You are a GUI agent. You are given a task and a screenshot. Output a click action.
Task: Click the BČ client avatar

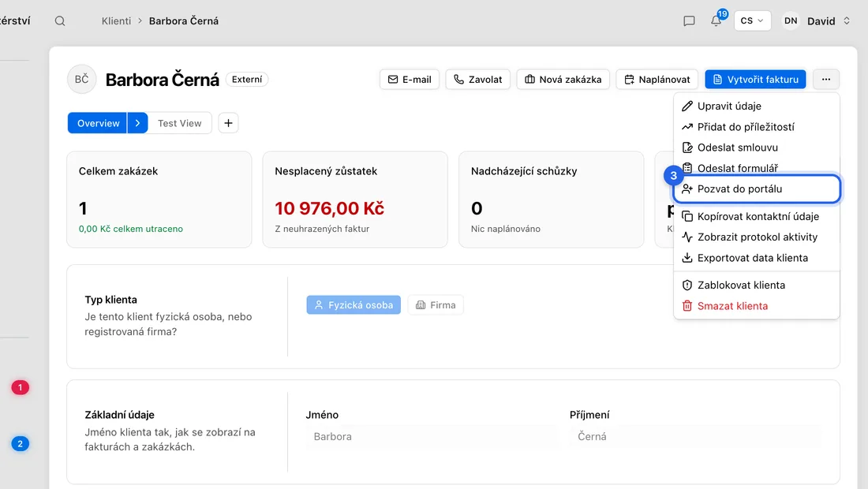(x=82, y=79)
